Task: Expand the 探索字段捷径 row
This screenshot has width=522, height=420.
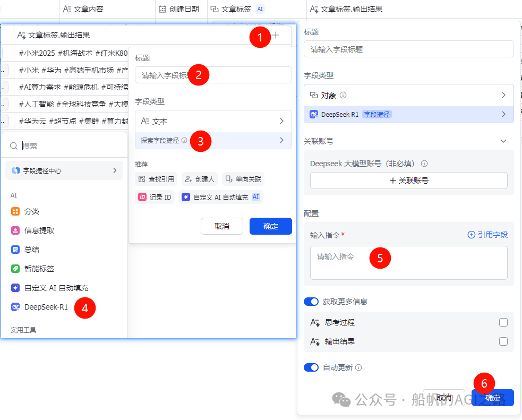Action: coord(213,140)
